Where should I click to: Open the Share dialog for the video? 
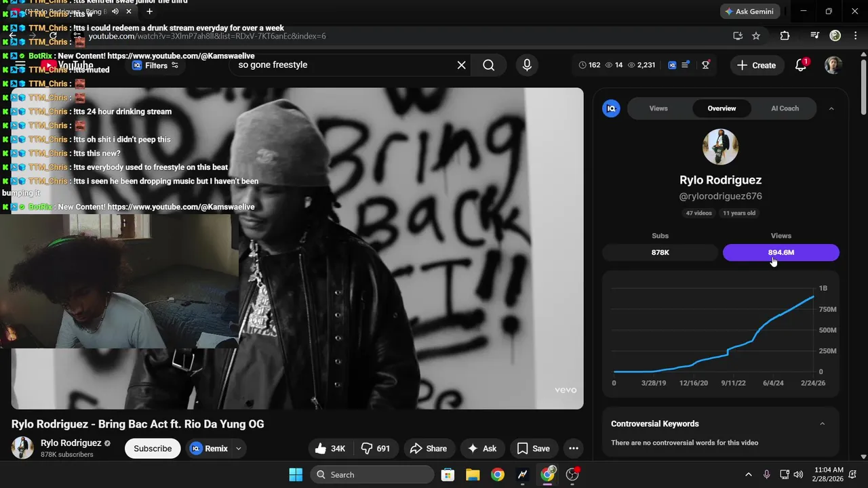pos(429,448)
